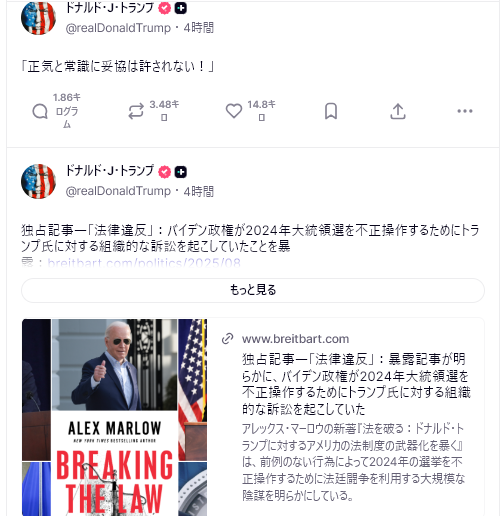Like the post with the heart icon
This screenshot has width=501, height=516.
[x=234, y=111]
